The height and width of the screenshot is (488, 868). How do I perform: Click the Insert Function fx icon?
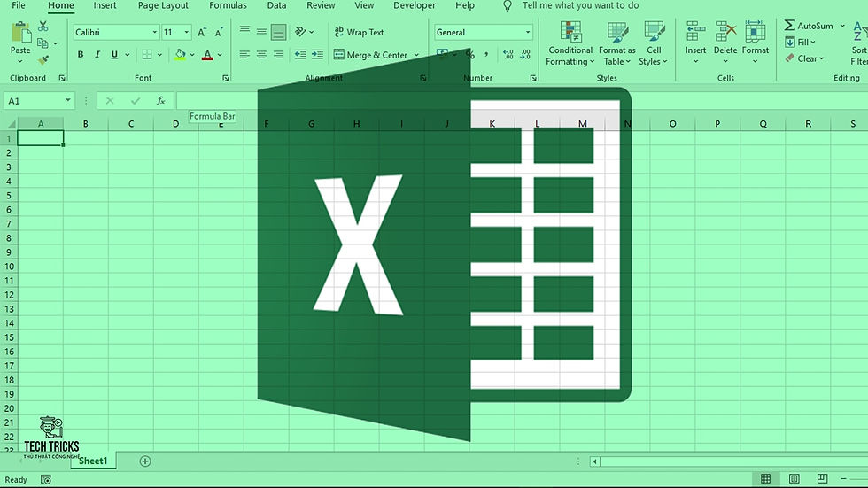coord(160,101)
